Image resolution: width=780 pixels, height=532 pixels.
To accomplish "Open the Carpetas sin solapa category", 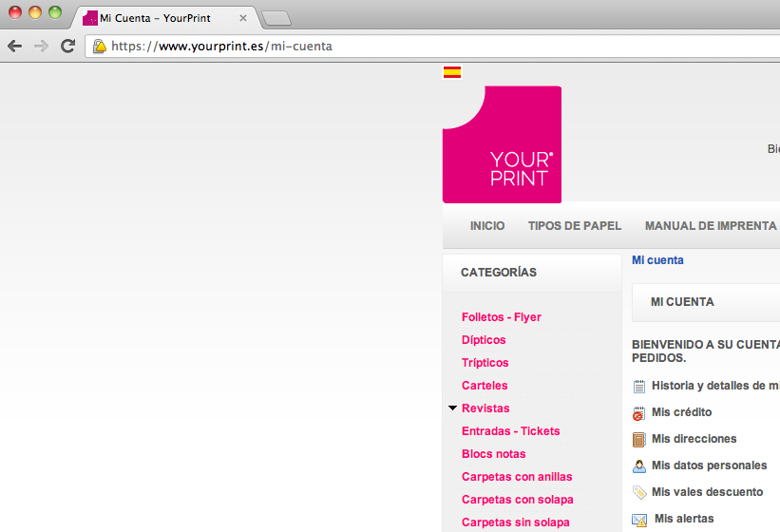I will coord(515,522).
